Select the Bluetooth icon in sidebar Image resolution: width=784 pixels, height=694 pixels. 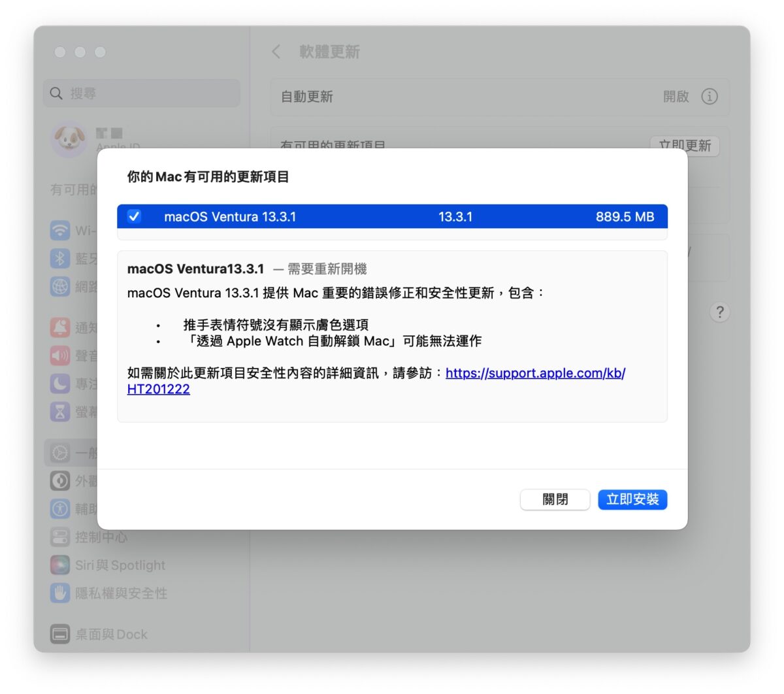[60, 258]
